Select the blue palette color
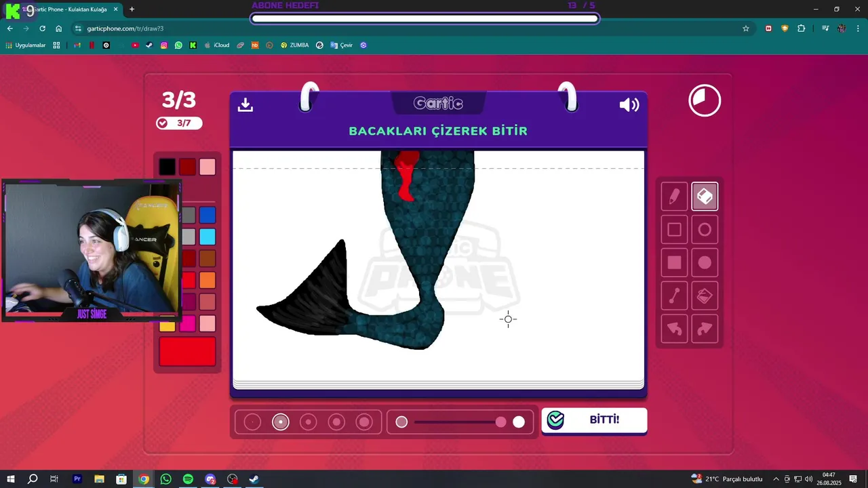Screen dimensions: 868x488 point(208,216)
